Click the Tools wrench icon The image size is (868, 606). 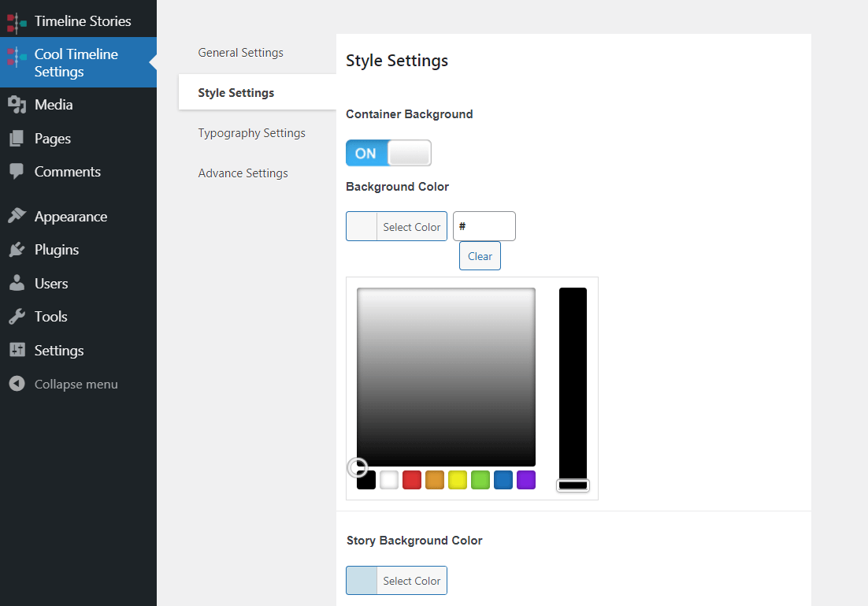pos(17,316)
